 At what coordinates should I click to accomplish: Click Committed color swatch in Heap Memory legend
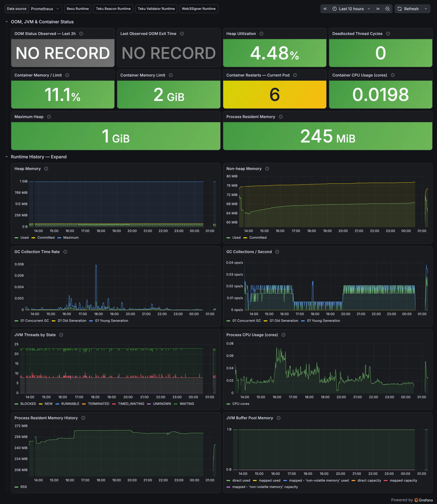[33, 238]
